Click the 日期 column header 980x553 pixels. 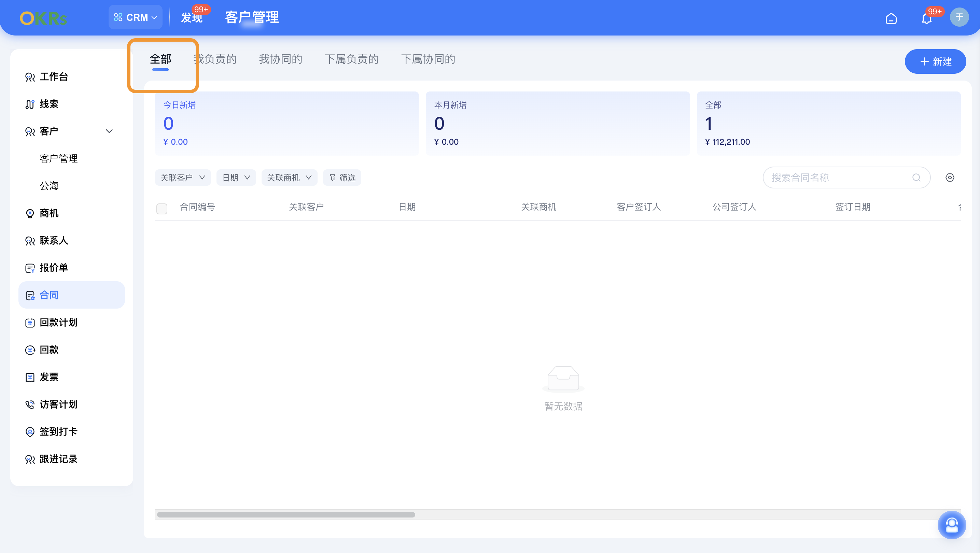coord(407,207)
